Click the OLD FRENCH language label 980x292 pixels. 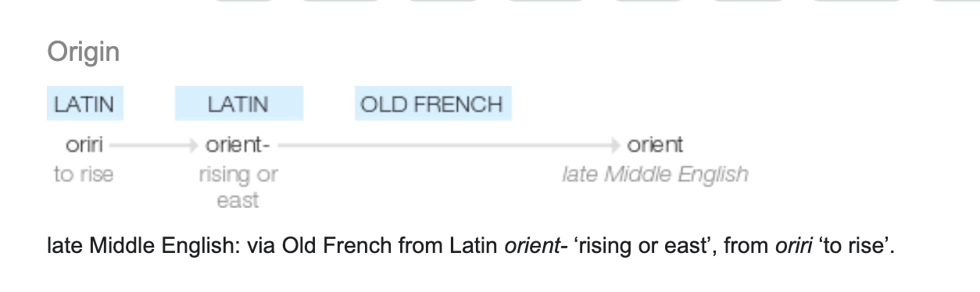pos(432,104)
